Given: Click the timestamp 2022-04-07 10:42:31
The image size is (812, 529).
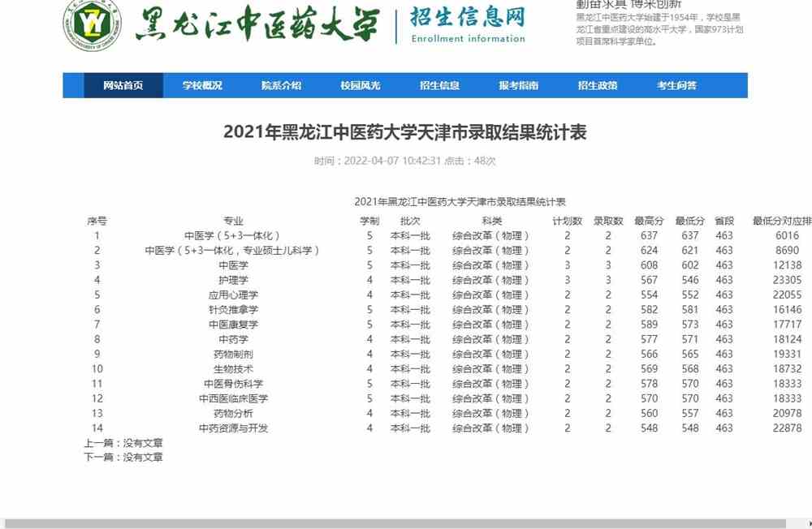Looking at the screenshot, I should [392, 161].
